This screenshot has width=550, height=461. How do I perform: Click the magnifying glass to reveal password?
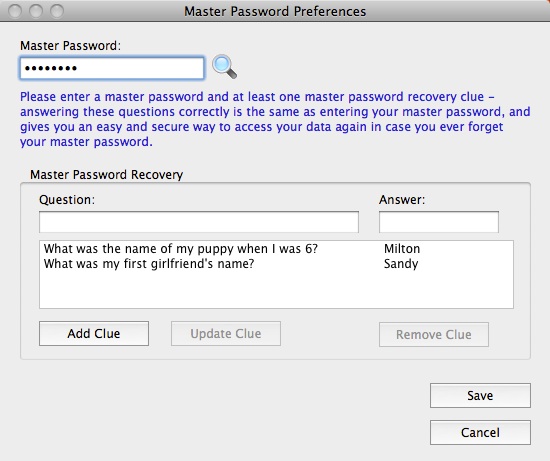coord(224,67)
